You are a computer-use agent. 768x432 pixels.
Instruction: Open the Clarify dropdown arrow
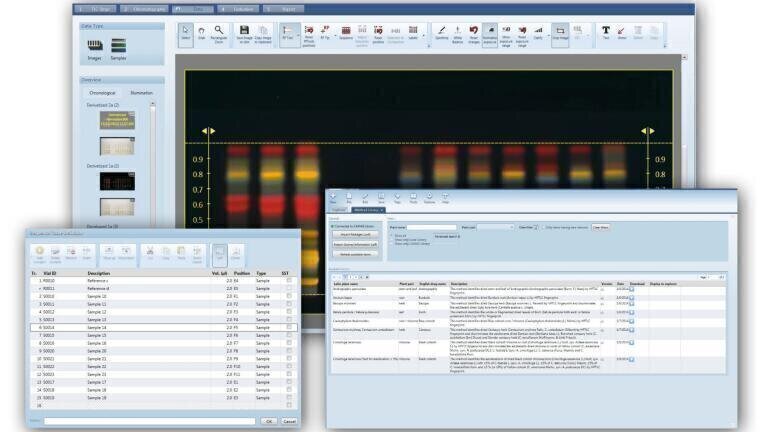pos(548,35)
